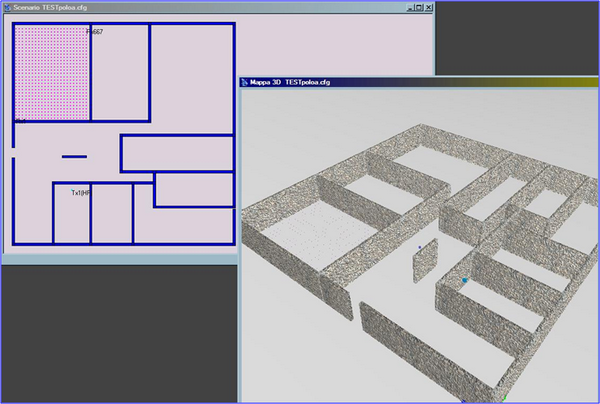Click the Scenario window system menu icon
600x404 pixels.
[6, 6]
